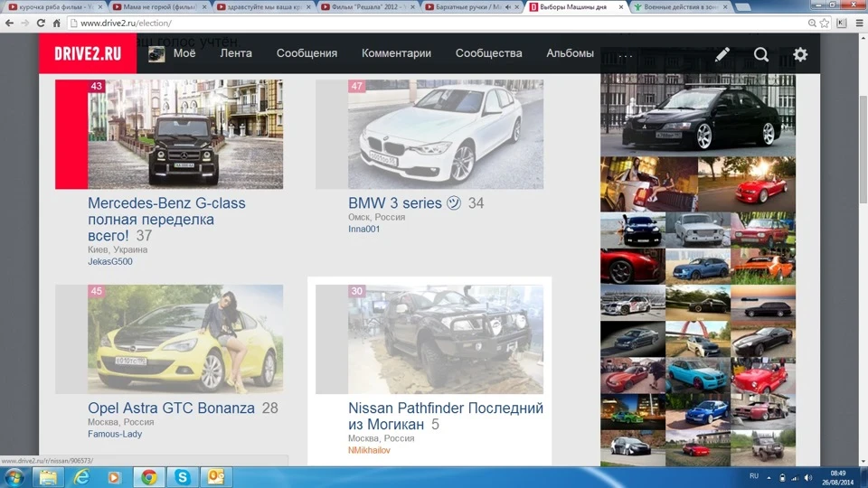This screenshot has width=868, height=488.
Task: Reload the page with refresh icon
Action: (41, 23)
